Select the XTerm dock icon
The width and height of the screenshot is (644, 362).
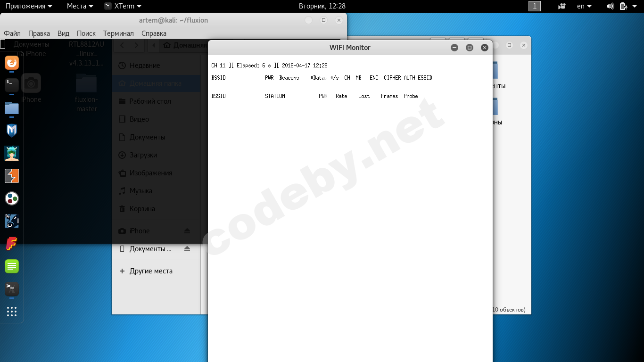click(x=12, y=289)
